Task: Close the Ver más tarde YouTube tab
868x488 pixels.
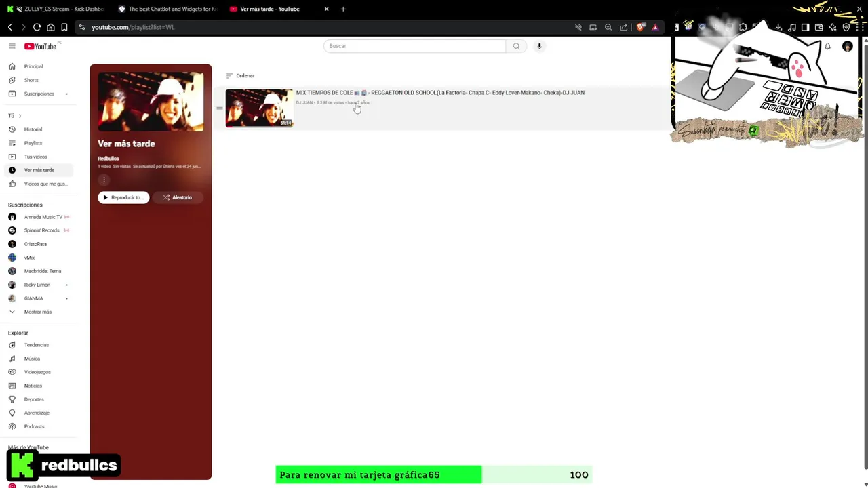Action: click(x=326, y=9)
